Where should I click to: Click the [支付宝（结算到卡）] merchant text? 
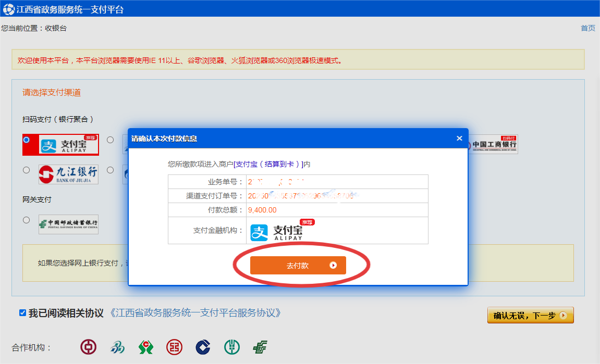(x=268, y=164)
